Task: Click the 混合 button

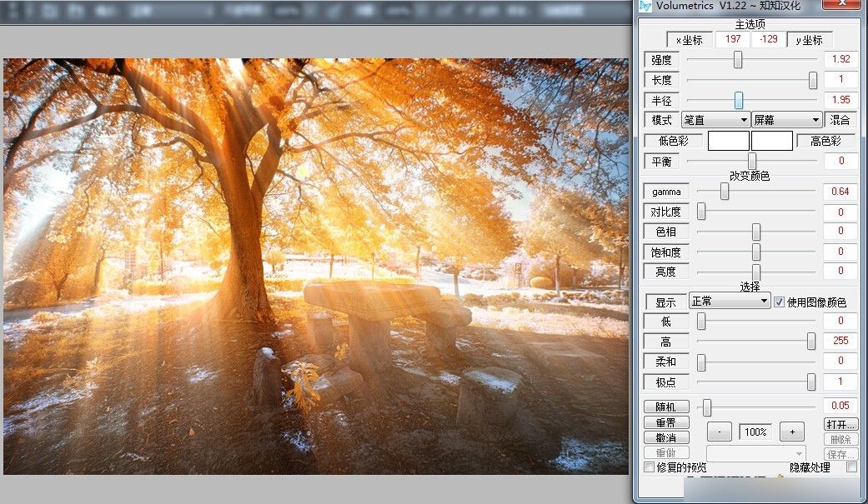Action: [840, 120]
